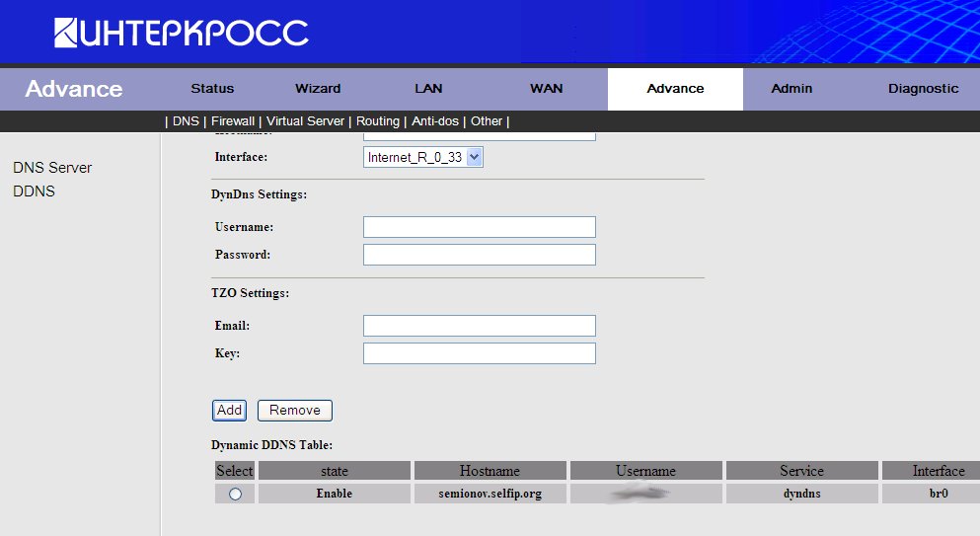The image size is (980, 536).
Task: Go to the Routing submenu
Action: click(378, 121)
